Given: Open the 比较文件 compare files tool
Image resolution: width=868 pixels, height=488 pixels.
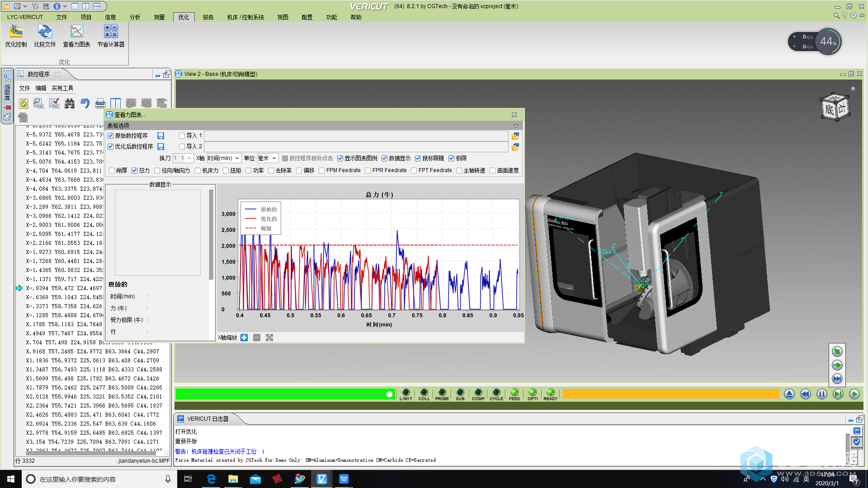Looking at the screenshot, I should (45, 36).
